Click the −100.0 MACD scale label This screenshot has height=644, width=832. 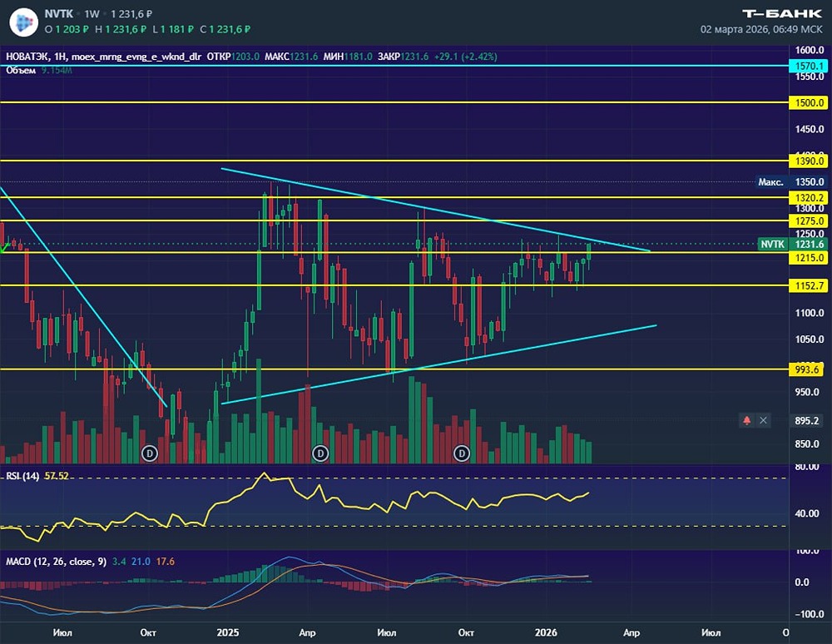810,614
